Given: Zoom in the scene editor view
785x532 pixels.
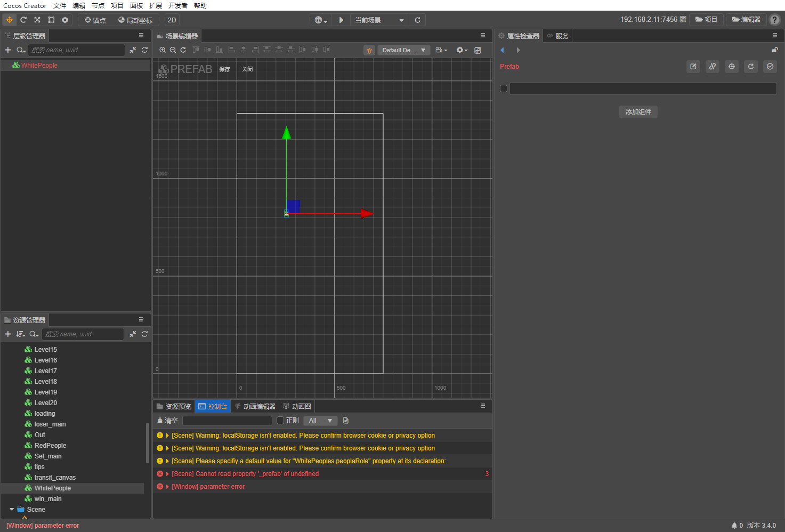Looking at the screenshot, I should pyautogui.click(x=163, y=50).
